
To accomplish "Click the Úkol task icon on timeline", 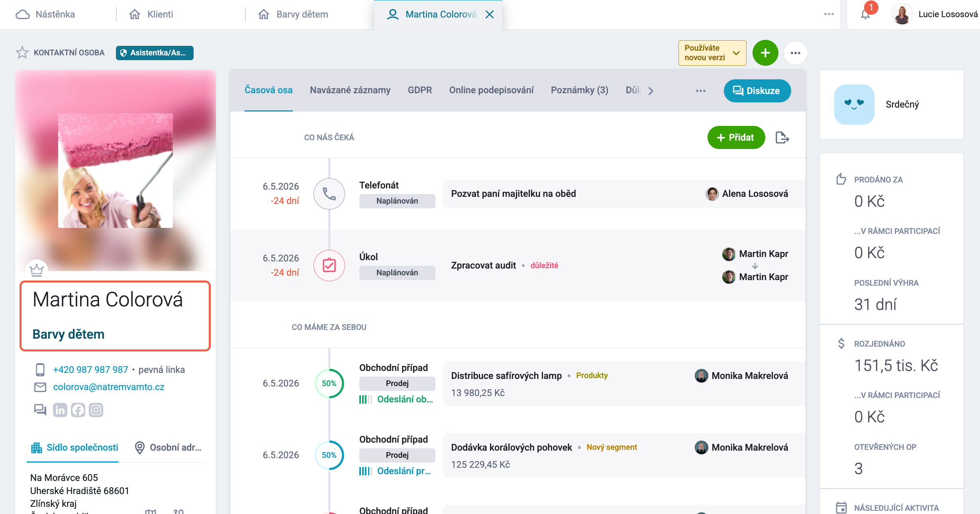I will [329, 265].
